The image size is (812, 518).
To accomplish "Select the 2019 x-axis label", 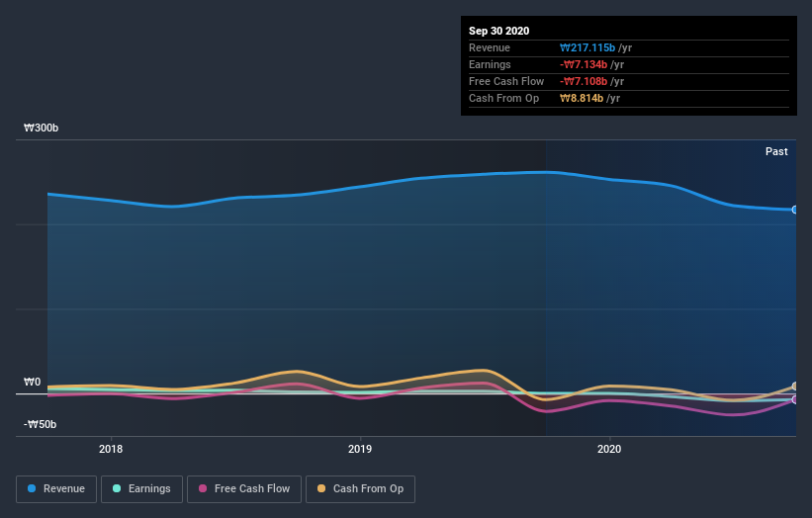I will point(360,449).
